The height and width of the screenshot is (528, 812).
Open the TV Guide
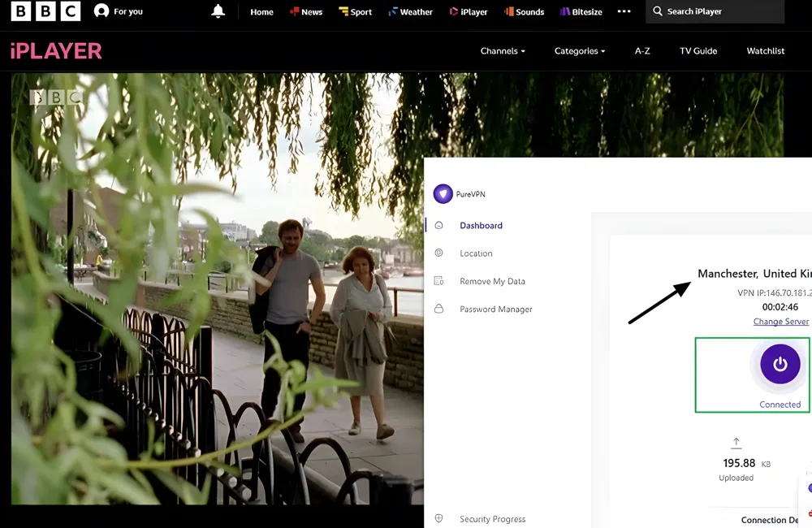click(698, 51)
